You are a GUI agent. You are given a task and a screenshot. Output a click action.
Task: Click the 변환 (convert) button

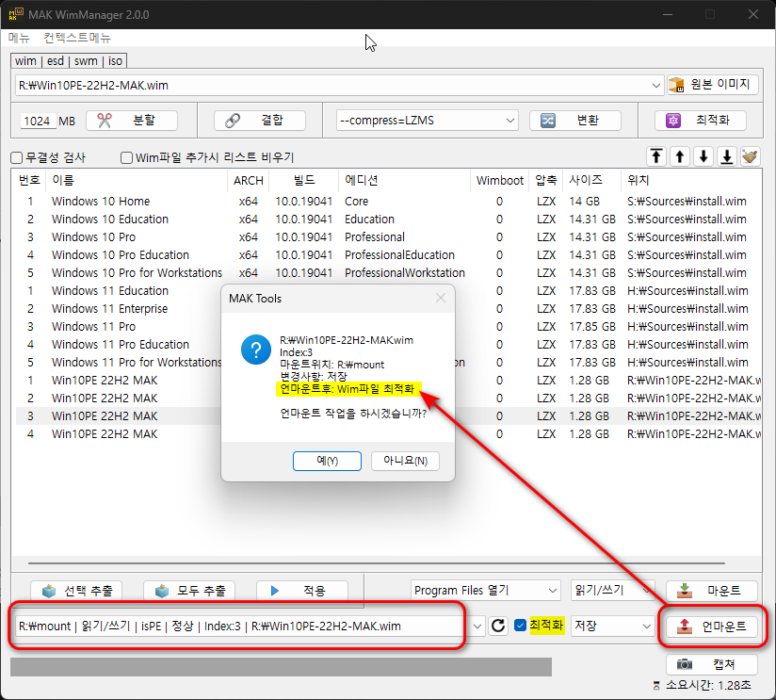point(575,121)
